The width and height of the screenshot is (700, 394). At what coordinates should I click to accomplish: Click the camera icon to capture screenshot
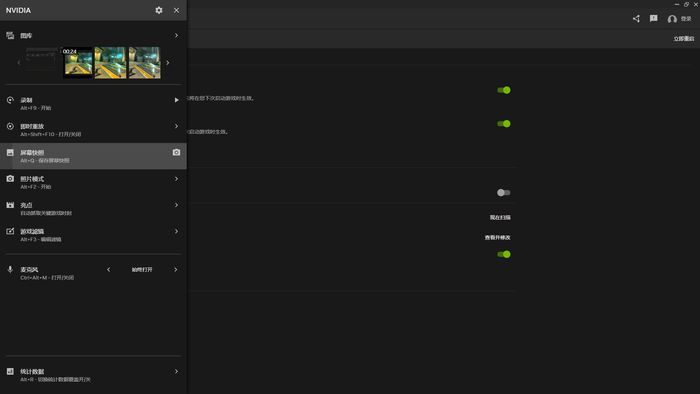pos(176,152)
